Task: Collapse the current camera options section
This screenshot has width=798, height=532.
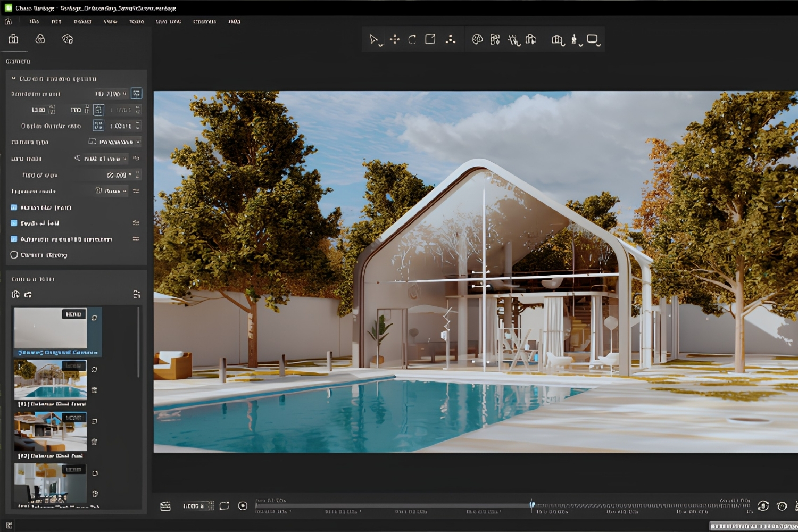Action: [14, 79]
